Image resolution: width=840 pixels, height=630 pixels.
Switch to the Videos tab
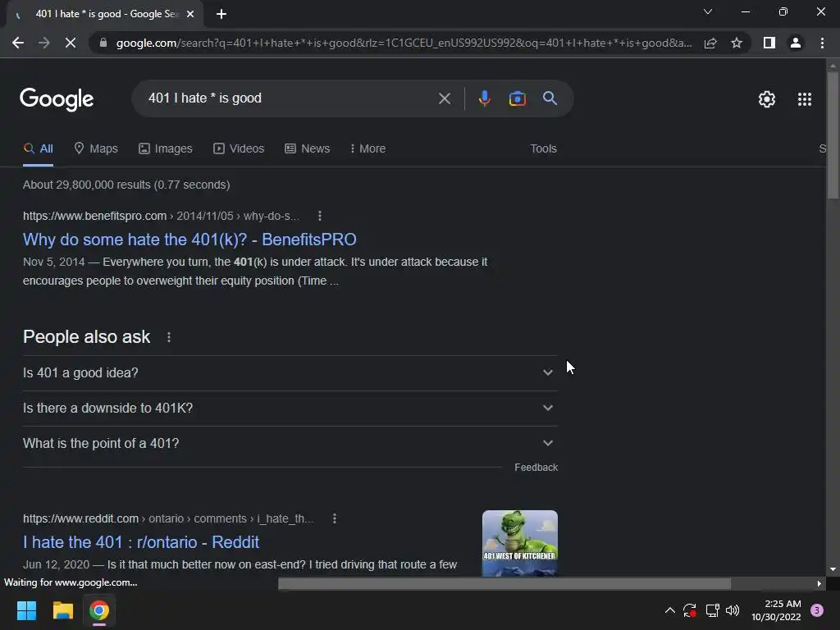[239, 148]
